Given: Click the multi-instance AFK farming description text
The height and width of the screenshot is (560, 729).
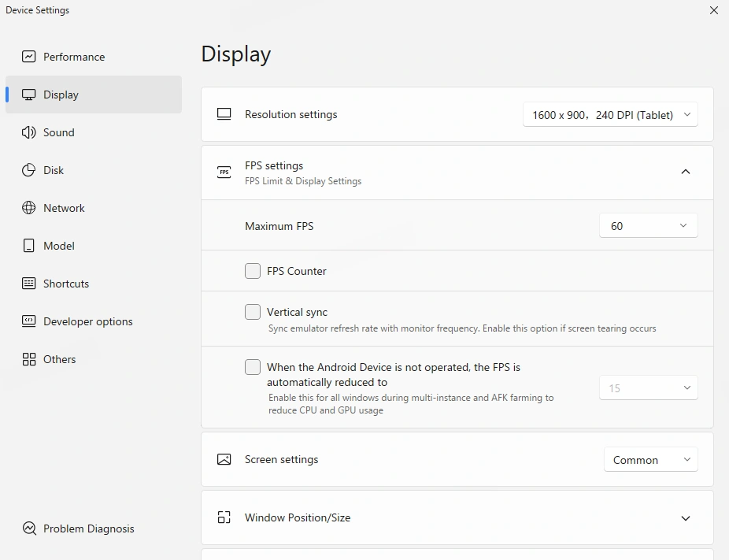Looking at the screenshot, I should click(x=411, y=404).
